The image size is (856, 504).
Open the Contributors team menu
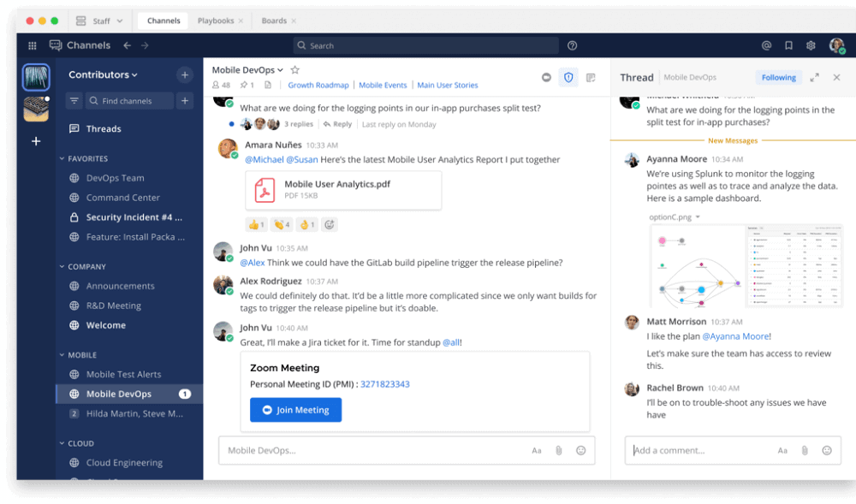[103, 74]
